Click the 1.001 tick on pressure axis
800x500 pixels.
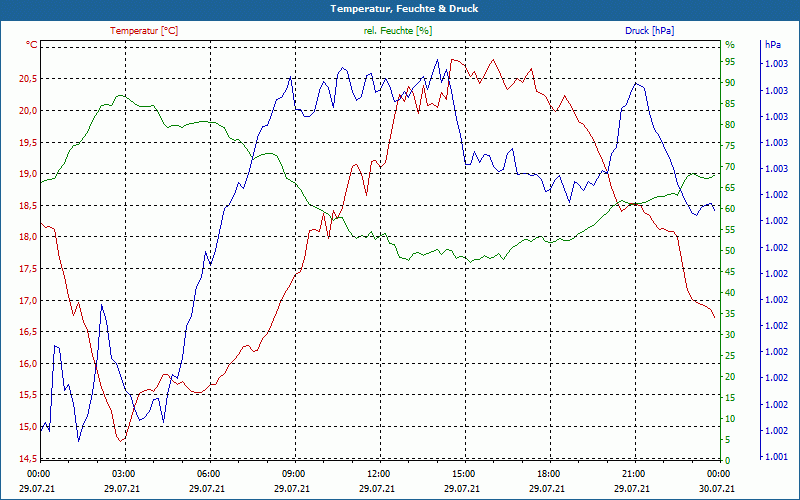click(777, 457)
